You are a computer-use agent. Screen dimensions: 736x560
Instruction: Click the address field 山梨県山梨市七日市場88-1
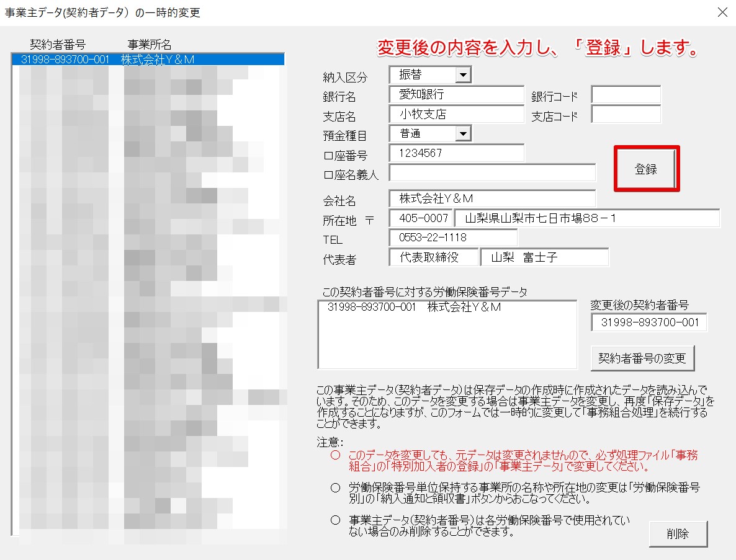pos(586,218)
